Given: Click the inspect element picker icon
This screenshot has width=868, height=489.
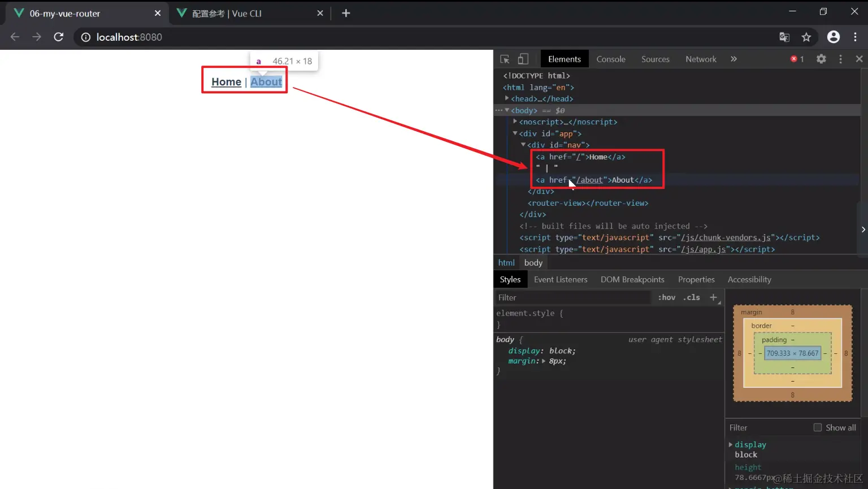Looking at the screenshot, I should (x=505, y=59).
